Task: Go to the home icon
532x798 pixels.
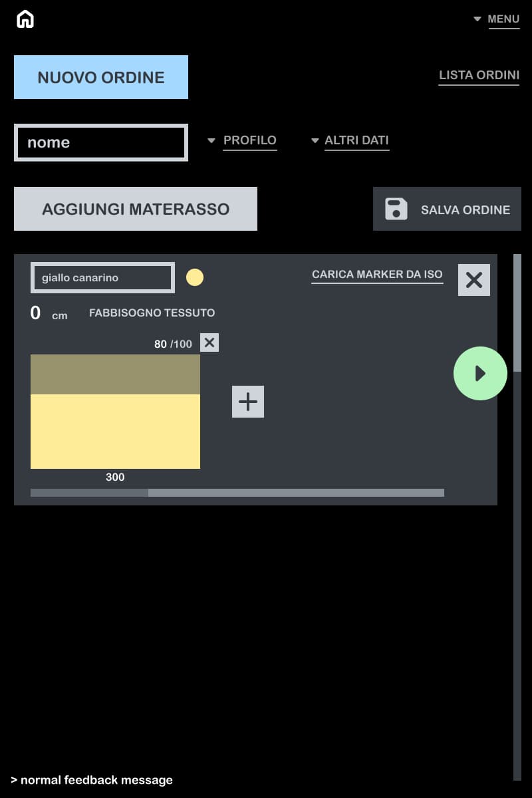Action: [x=25, y=19]
